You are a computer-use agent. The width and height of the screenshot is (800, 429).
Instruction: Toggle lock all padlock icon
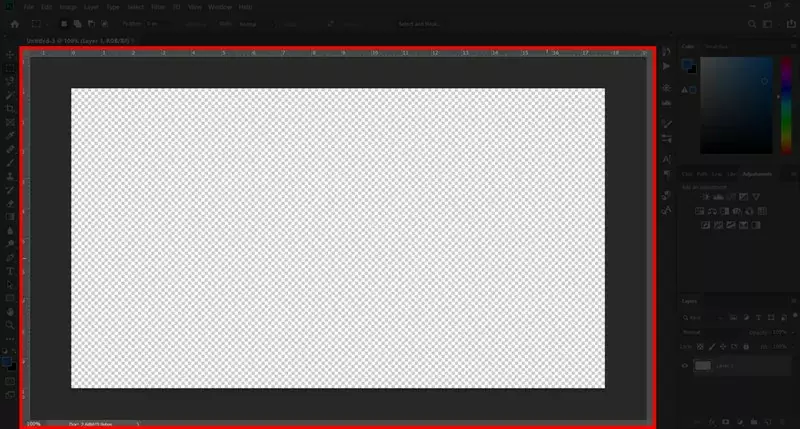click(x=746, y=347)
